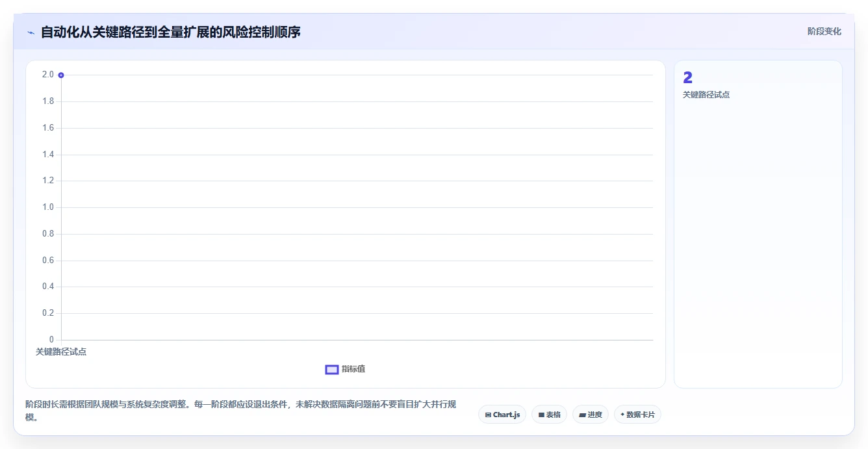Image resolution: width=868 pixels, height=449 pixels.
Task: Click the Chart.js chip icon
Action: [x=488, y=415]
